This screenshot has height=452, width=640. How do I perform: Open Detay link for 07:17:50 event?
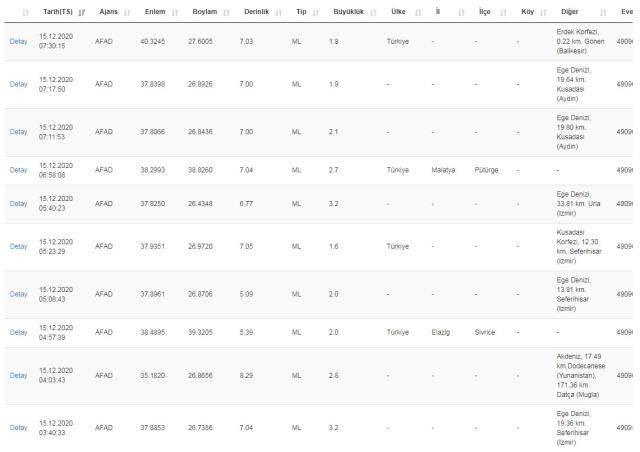pos(18,84)
